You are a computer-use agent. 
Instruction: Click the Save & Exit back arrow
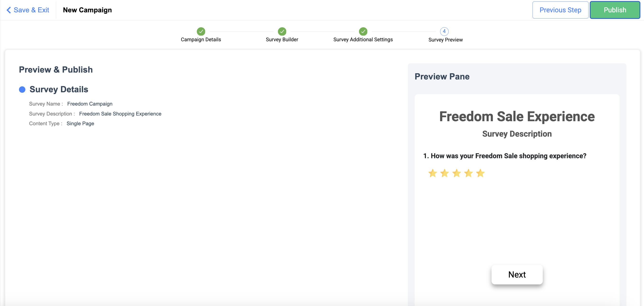pos(9,10)
